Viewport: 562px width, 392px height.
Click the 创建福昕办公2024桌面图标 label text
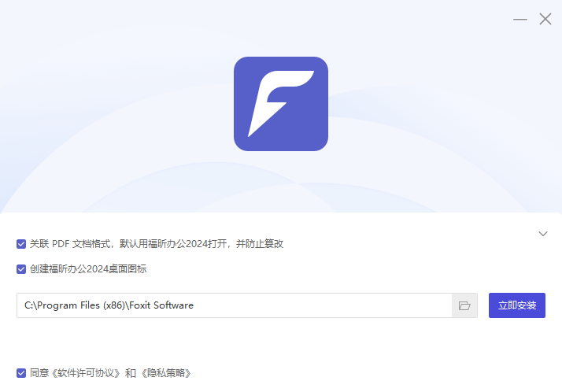click(x=88, y=269)
